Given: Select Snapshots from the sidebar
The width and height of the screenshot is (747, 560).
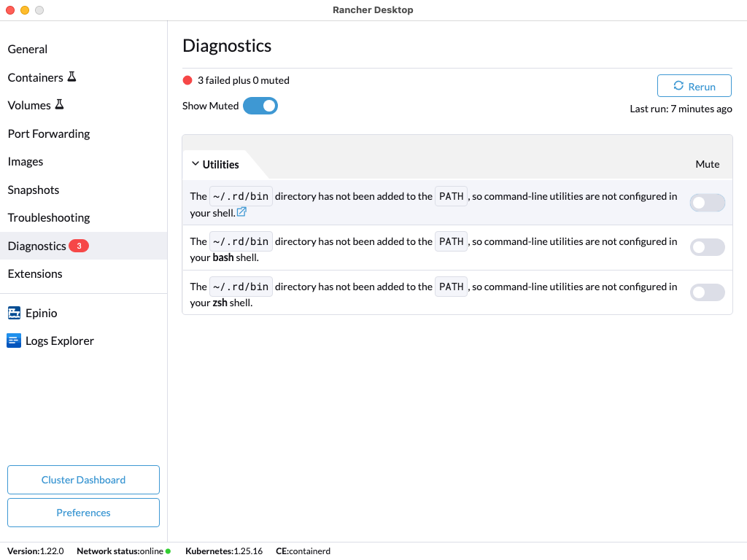Looking at the screenshot, I should pyautogui.click(x=34, y=190).
